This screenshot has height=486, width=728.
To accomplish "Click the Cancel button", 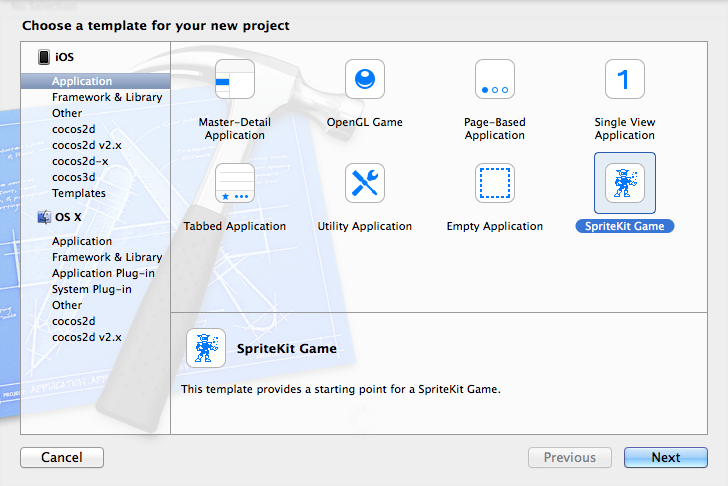I will click(62, 458).
